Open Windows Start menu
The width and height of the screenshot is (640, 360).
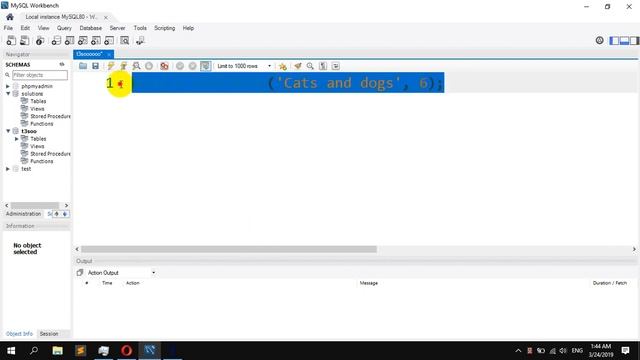pyautogui.click(x=11, y=351)
